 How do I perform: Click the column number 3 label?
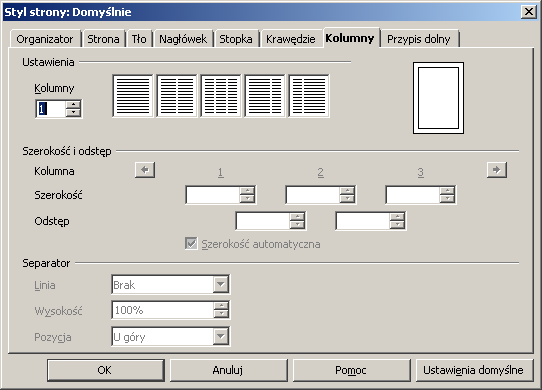click(x=421, y=172)
